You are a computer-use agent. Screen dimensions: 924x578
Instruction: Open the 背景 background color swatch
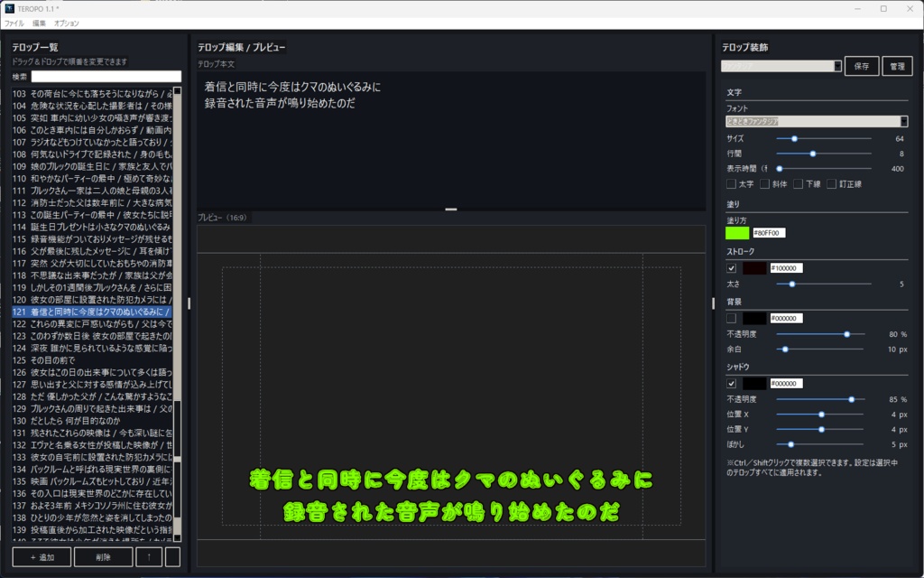754,319
